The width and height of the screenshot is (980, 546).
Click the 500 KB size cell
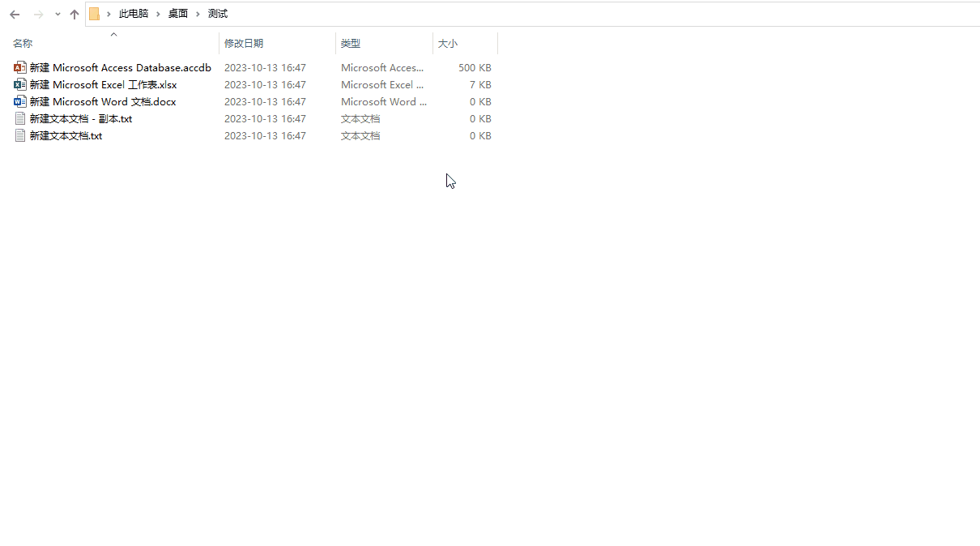pyautogui.click(x=475, y=68)
